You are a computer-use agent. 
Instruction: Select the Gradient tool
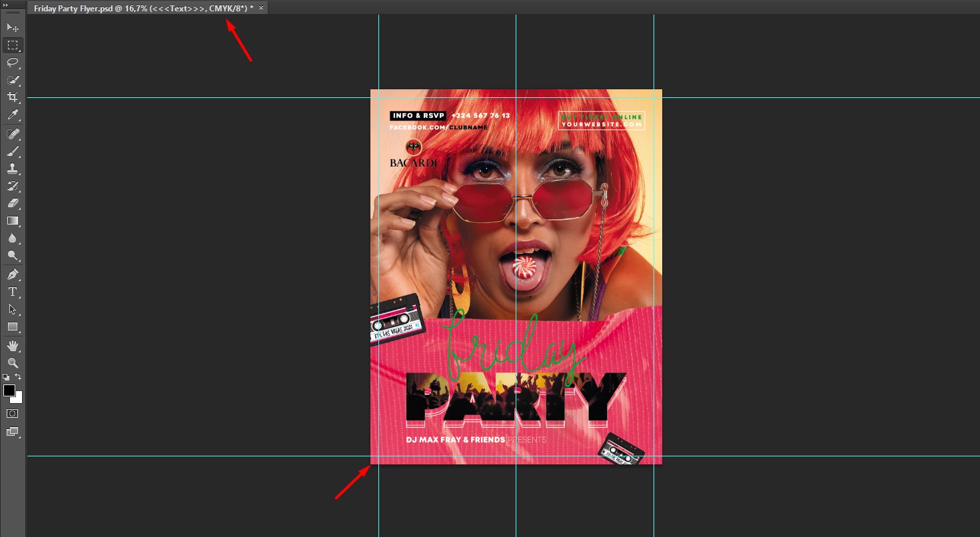pos(13,221)
